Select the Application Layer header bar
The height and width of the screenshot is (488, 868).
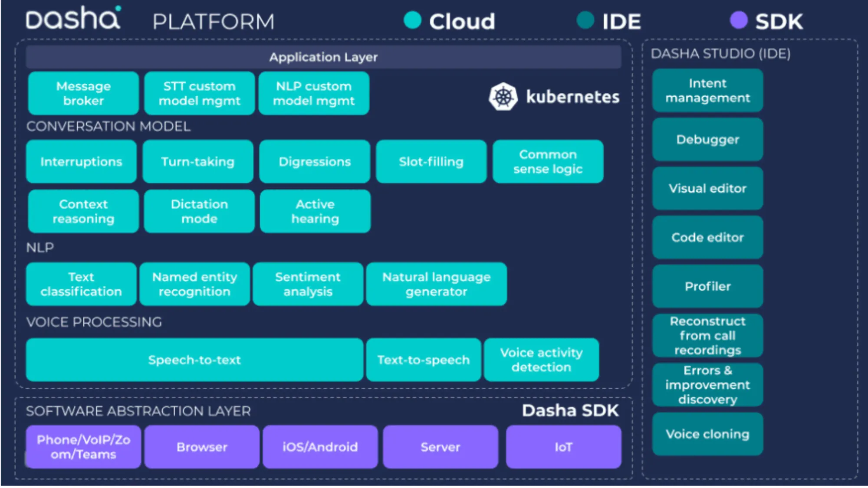[323, 57]
